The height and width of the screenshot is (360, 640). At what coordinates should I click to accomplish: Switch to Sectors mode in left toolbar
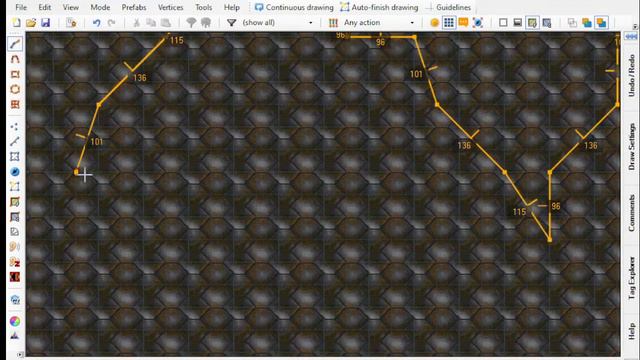pos(15,157)
